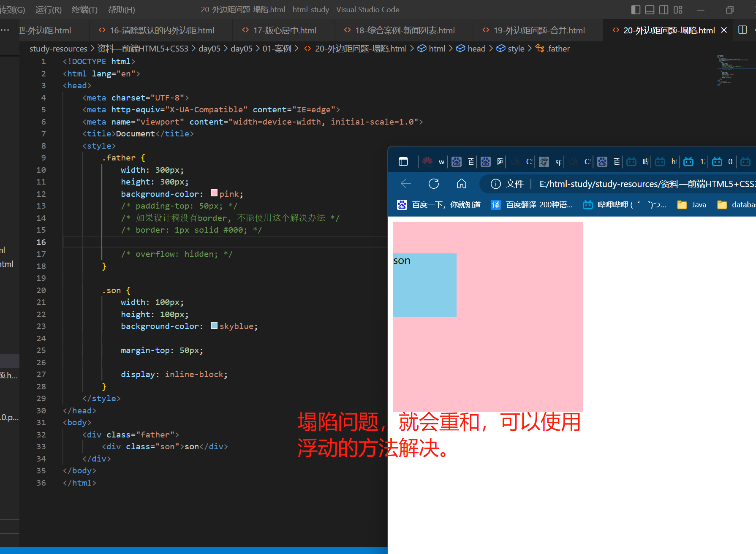Screen dimensions: 756x554
Task: Open the Java bookmarks folder
Action: 692,205
